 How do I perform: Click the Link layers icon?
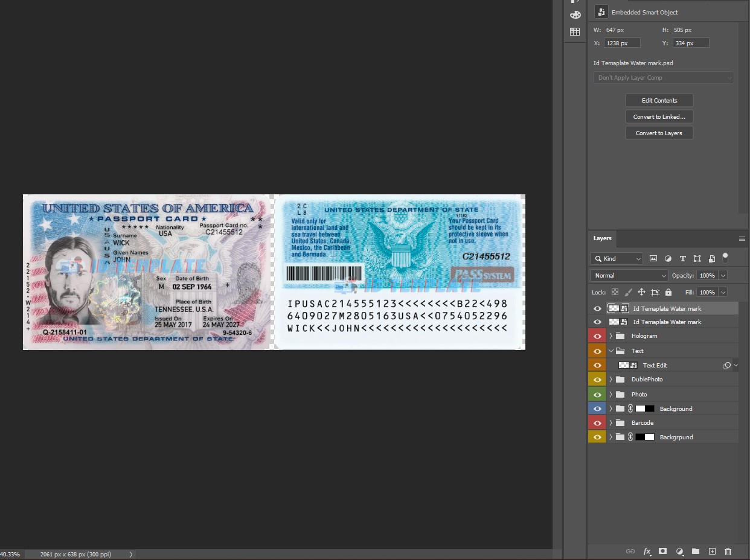(630, 551)
